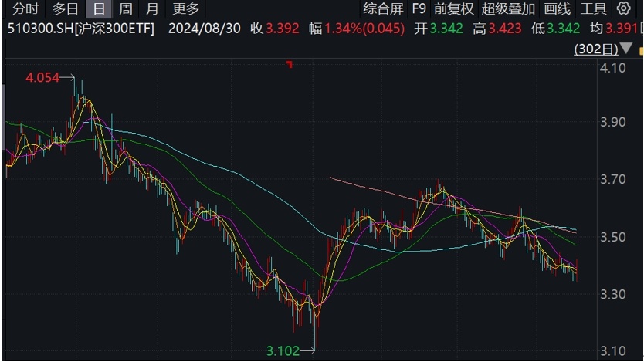This screenshot has height=362, width=644.
Task: Click the 4.054 high price label
Action: (x=42, y=78)
